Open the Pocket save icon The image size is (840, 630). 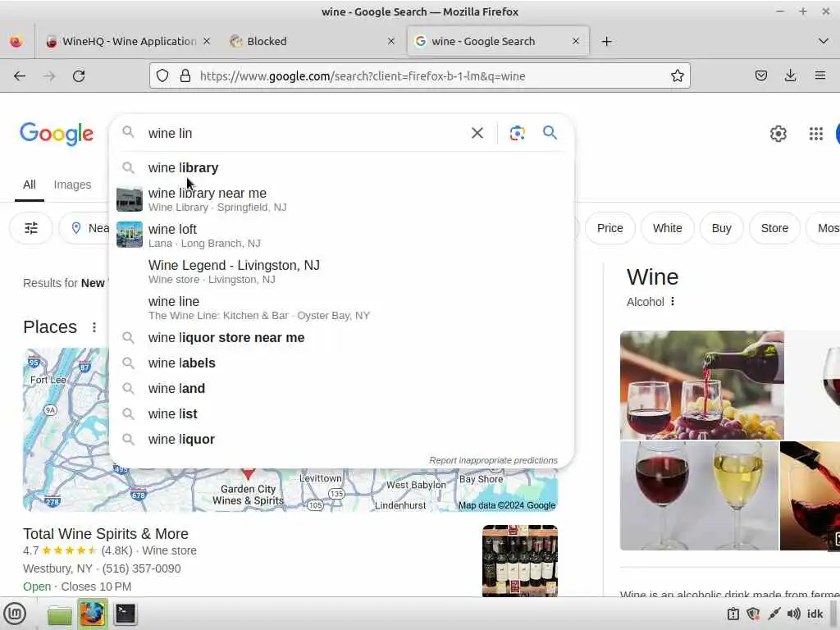coord(761,76)
